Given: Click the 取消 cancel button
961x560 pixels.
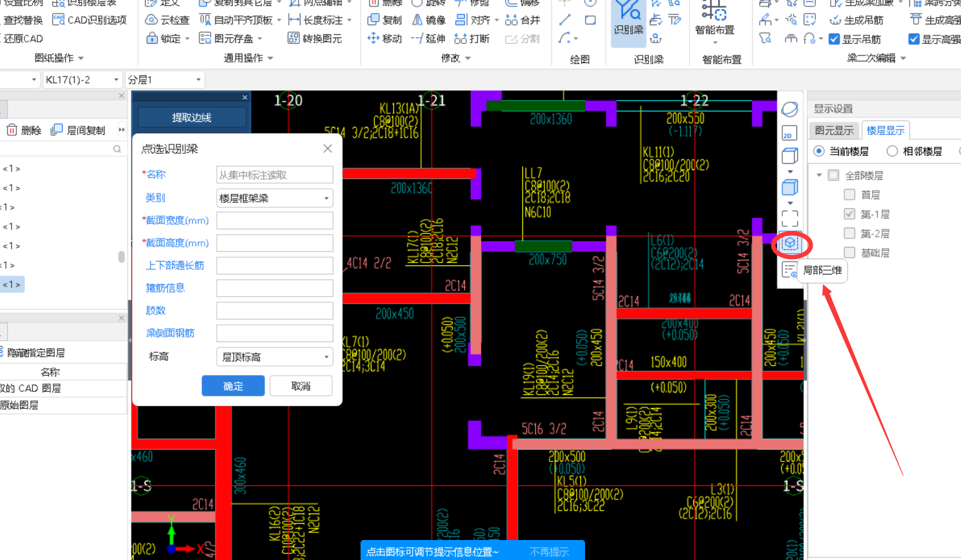Looking at the screenshot, I should (x=301, y=386).
